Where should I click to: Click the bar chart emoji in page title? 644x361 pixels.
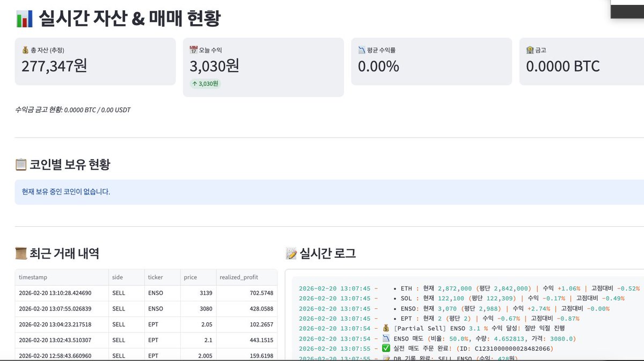coord(24,19)
